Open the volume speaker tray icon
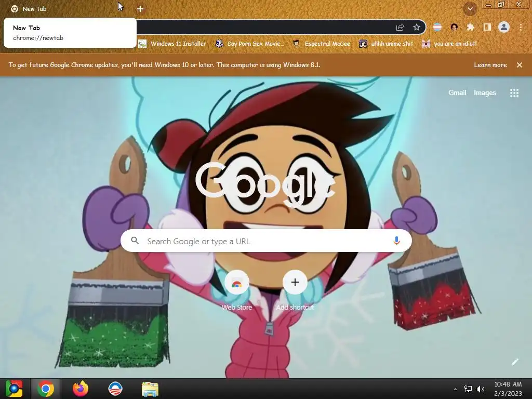The image size is (532, 399). coord(481,389)
